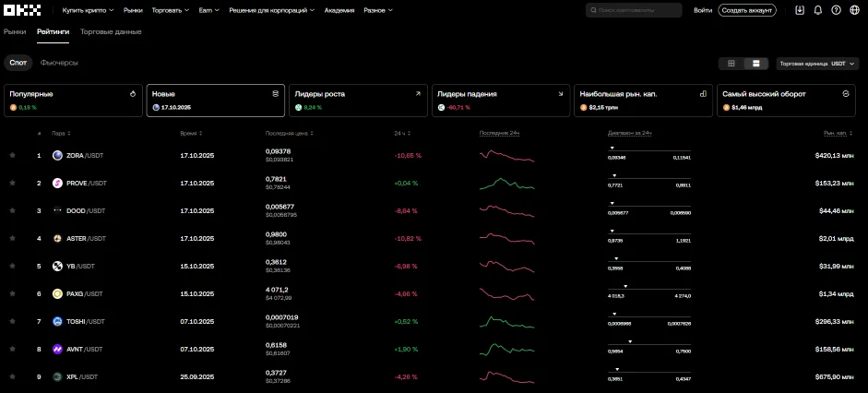
Task: Favorite the ZORA/USDT star
Action: [12, 156]
